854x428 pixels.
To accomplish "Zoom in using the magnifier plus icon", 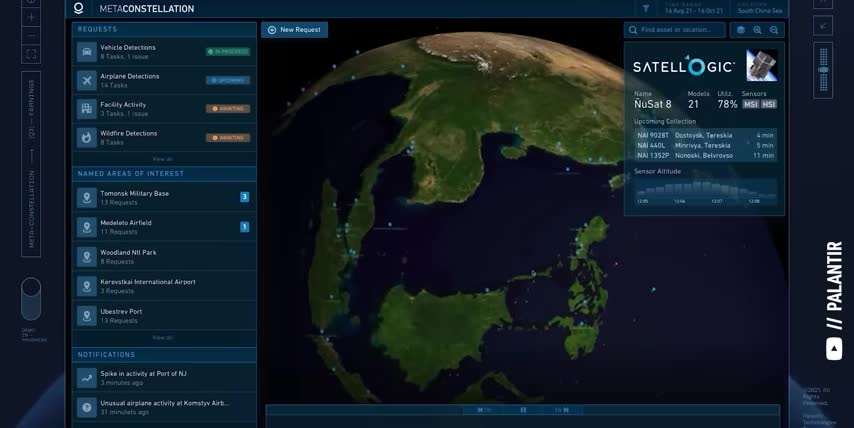I will tap(757, 30).
